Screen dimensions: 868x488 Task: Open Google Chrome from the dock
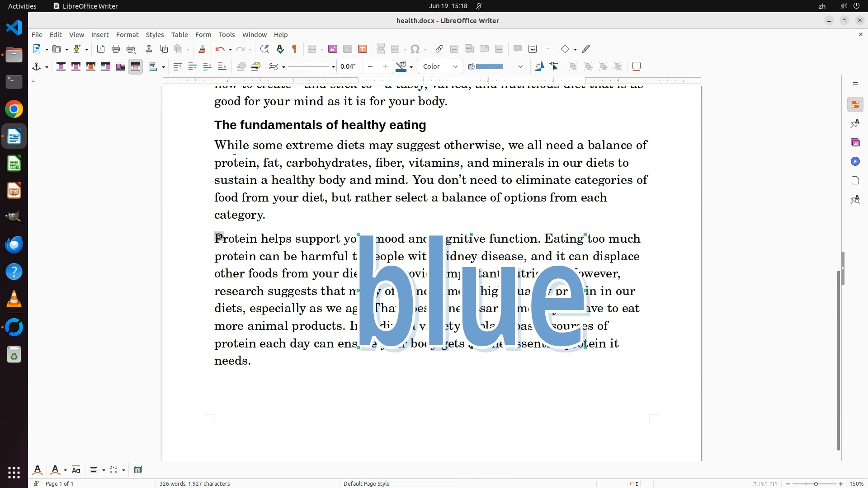(x=14, y=109)
